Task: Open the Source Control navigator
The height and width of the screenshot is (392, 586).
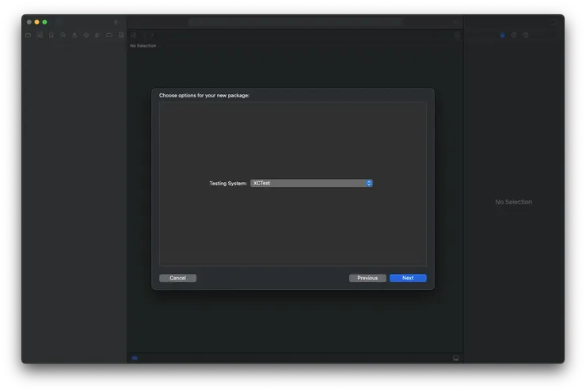Action: 40,35
